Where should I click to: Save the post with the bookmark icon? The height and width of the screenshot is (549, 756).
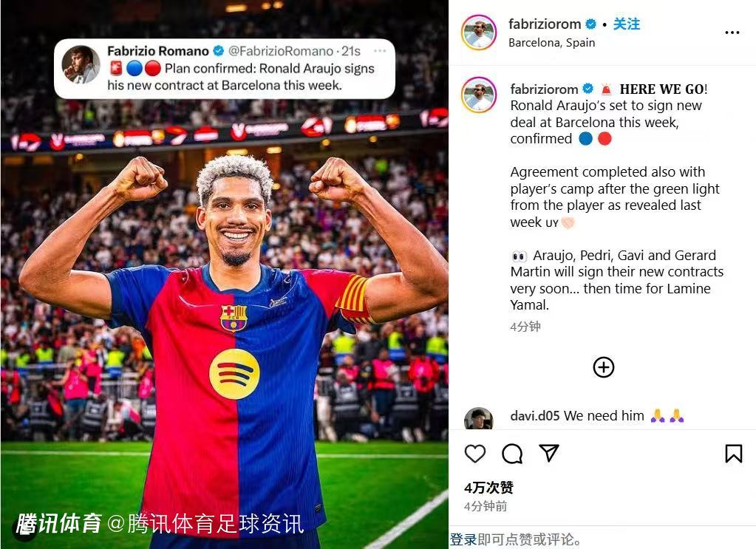point(733,454)
